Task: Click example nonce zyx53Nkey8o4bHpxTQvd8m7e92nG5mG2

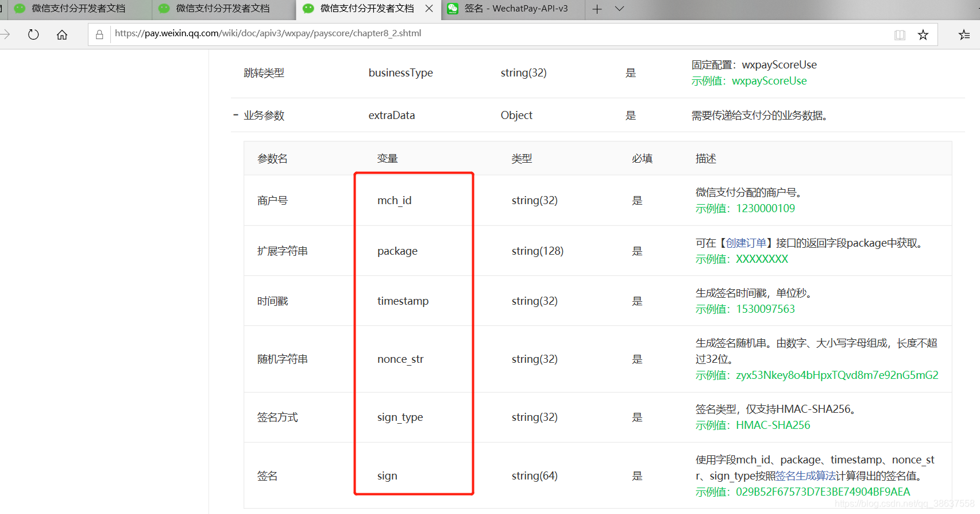Action: (x=837, y=375)
